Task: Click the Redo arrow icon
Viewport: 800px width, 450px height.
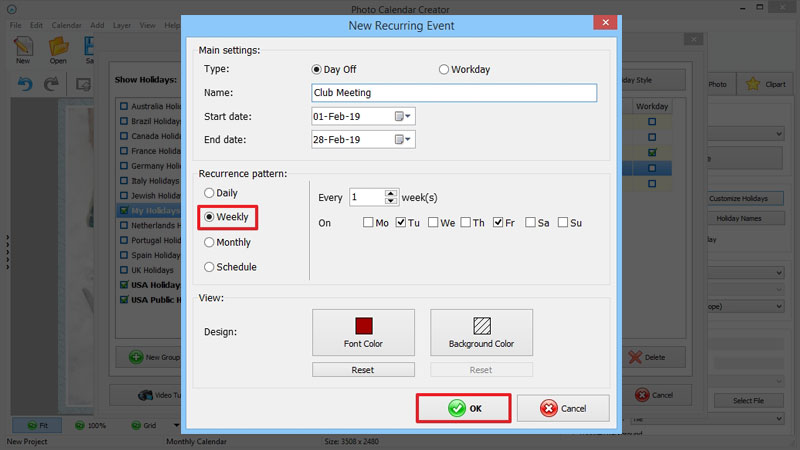Action: pyautogui.click(x=51, y=84)
